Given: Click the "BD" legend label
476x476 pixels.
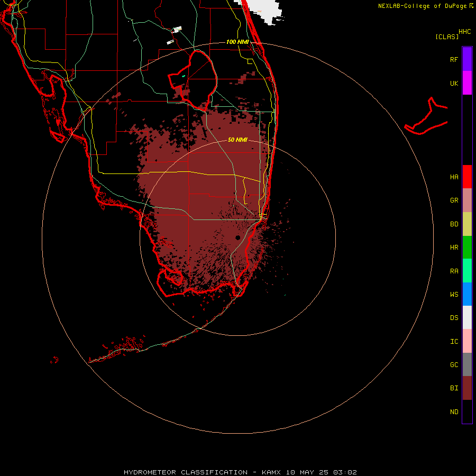Looking at the screenshot, I should [454, 224].
